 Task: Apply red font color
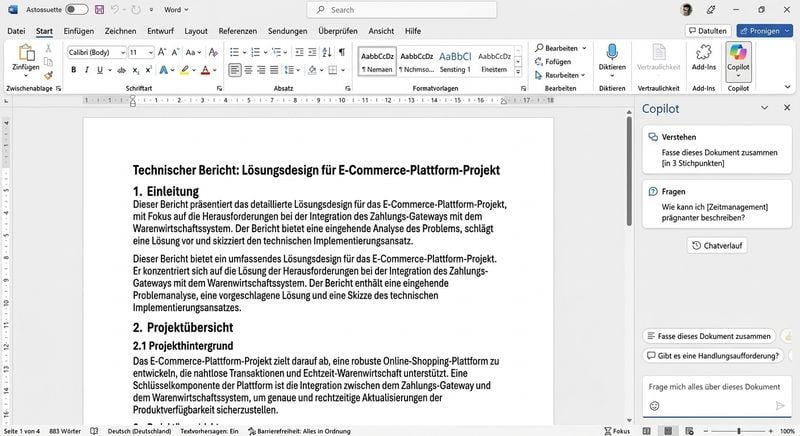click(205, 70)
